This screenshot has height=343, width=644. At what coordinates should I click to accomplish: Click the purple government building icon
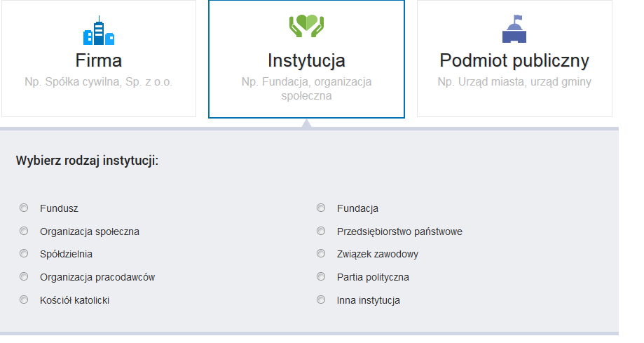(x=514, y=29)
